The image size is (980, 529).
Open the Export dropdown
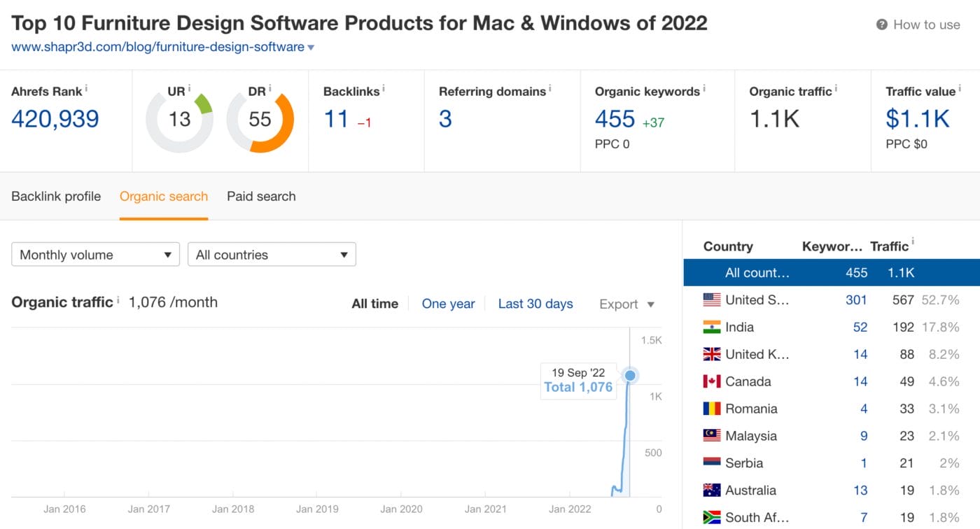[625, 304]
